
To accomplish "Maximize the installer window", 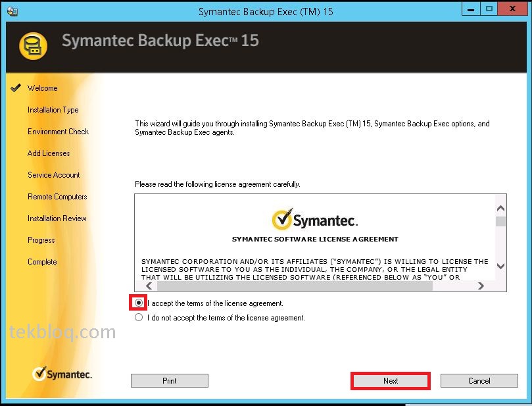I will [x=489, y=9].
